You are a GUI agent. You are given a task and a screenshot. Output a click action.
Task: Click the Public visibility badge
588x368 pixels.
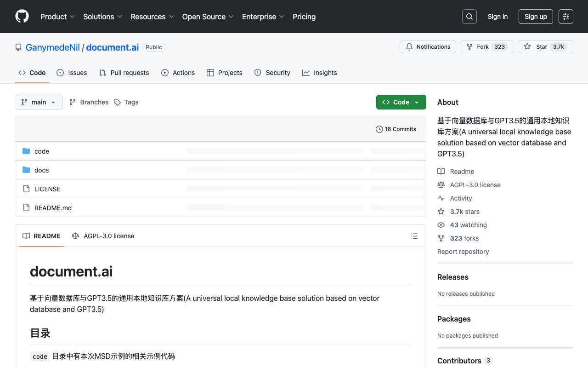tap(154, 47)
